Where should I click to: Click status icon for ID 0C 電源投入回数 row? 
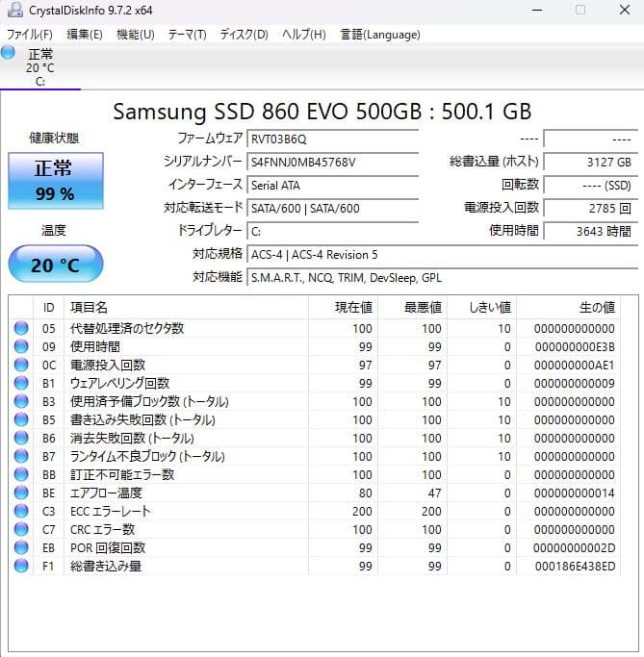(21, 365)
